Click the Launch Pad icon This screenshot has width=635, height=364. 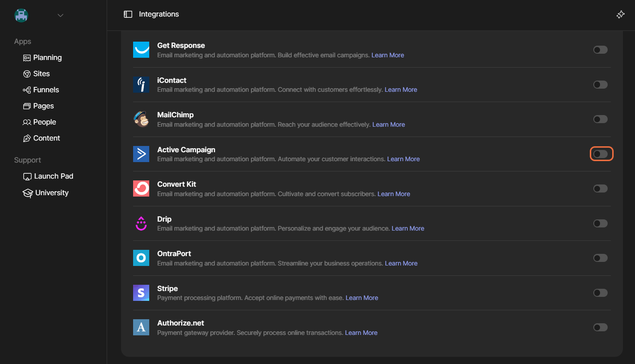click(27, 176)
